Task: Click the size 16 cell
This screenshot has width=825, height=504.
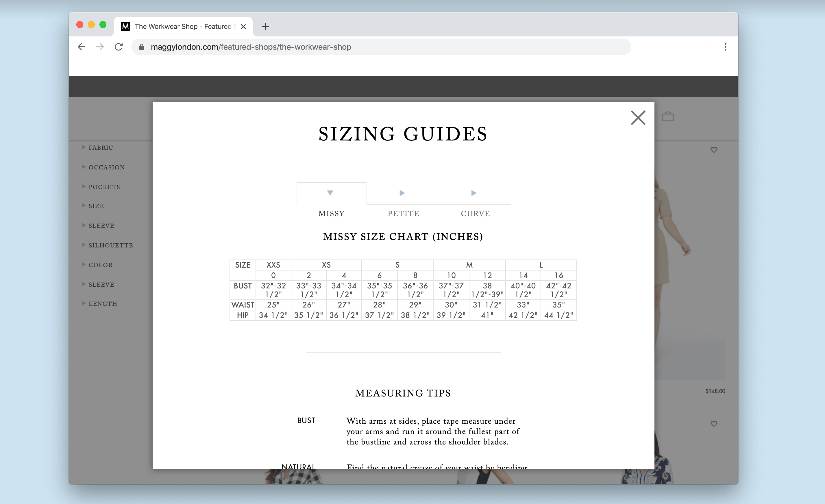Action: [x=558, y=275]
